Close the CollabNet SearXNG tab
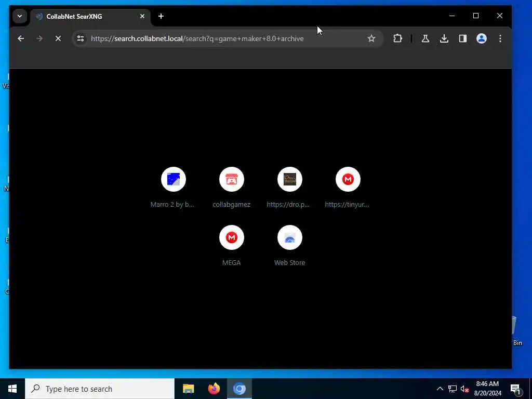Image resolution: width=532 pixels, height=399 pixels. pyautogui.click(x=142, y=16)
